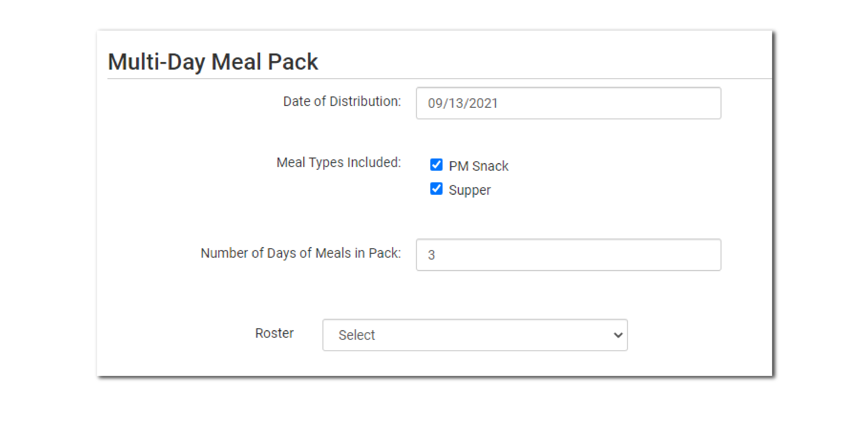868x434 pixels.
Task: Open the Roster dropdown
Action: [475, 335]
